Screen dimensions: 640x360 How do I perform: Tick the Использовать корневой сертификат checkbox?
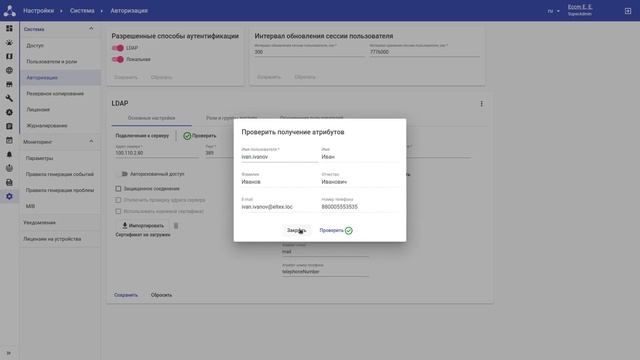click(118, 211)
